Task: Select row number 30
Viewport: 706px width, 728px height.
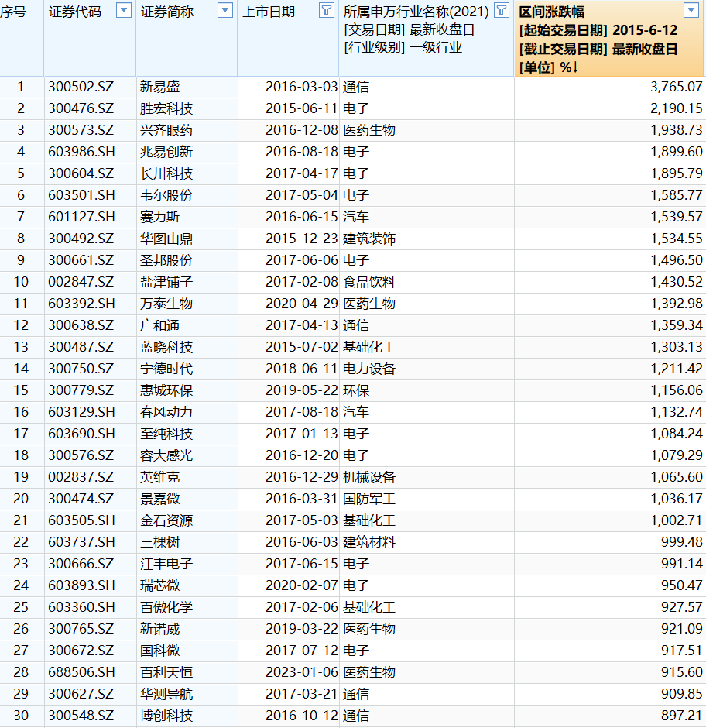Action: pyautogui.click(x=21, y=716)
